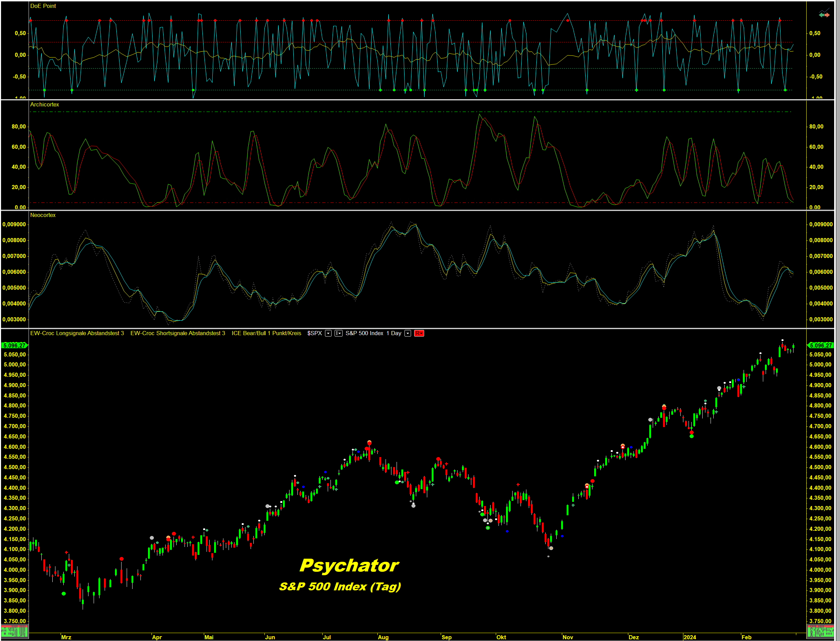
Task: Click the 2024 year marker on time axis
Action: tap(690, 637)
